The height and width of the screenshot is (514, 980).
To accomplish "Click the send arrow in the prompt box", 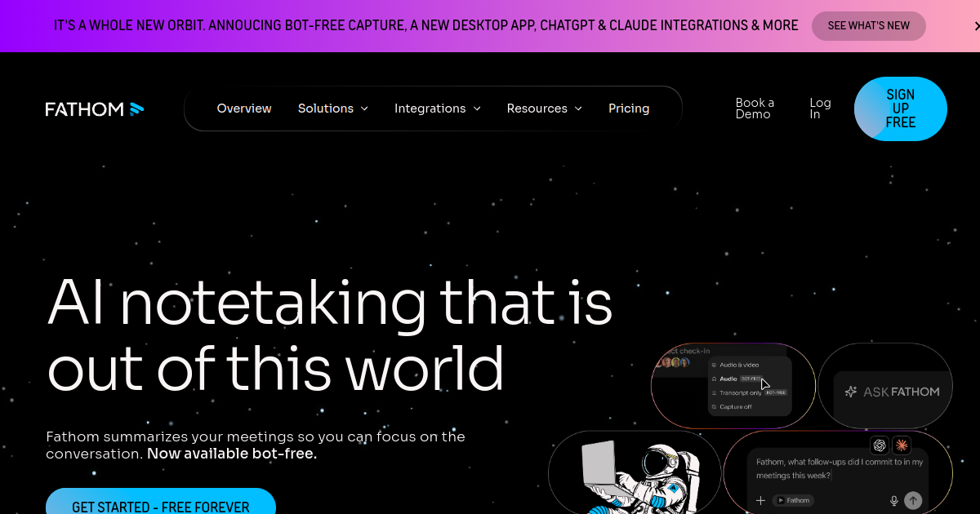I will [914, 500].
